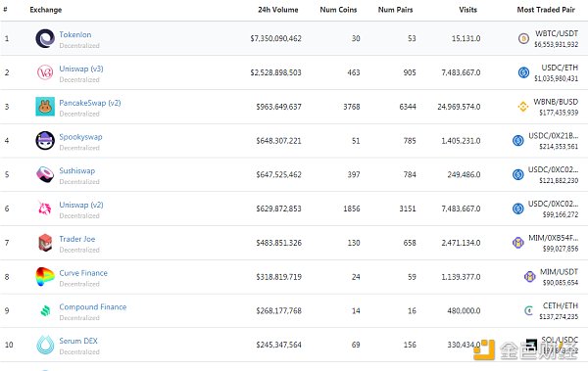
Task: Click the Uniswap (v2) unicorn logo
Action: (x=45, y=209)
